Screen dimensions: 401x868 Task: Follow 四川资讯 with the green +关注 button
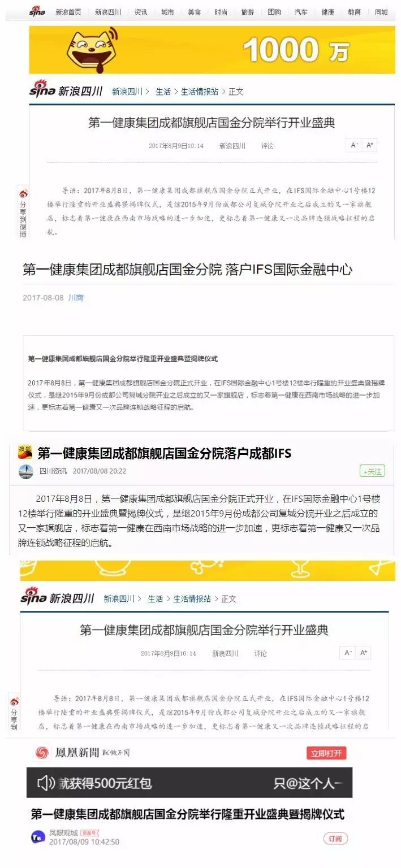click(372, 471)
